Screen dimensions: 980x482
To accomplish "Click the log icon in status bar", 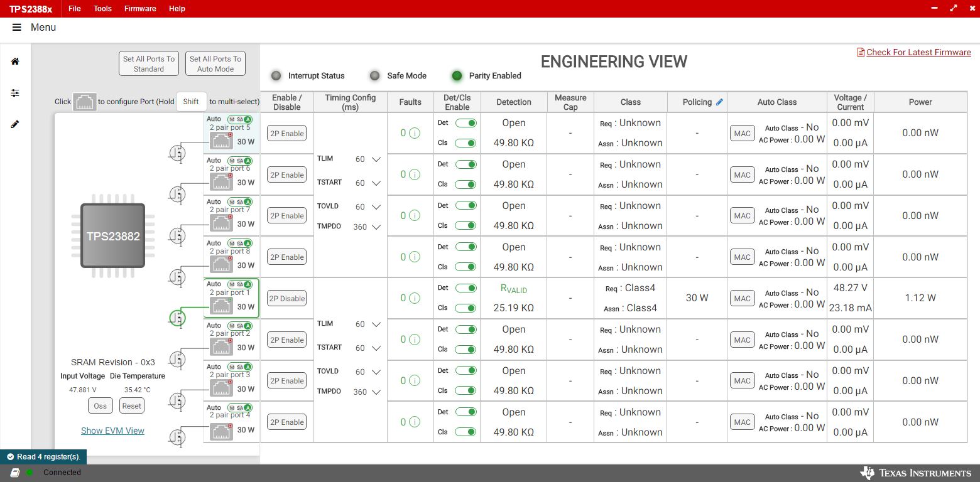I will click(x=15, y=473).
